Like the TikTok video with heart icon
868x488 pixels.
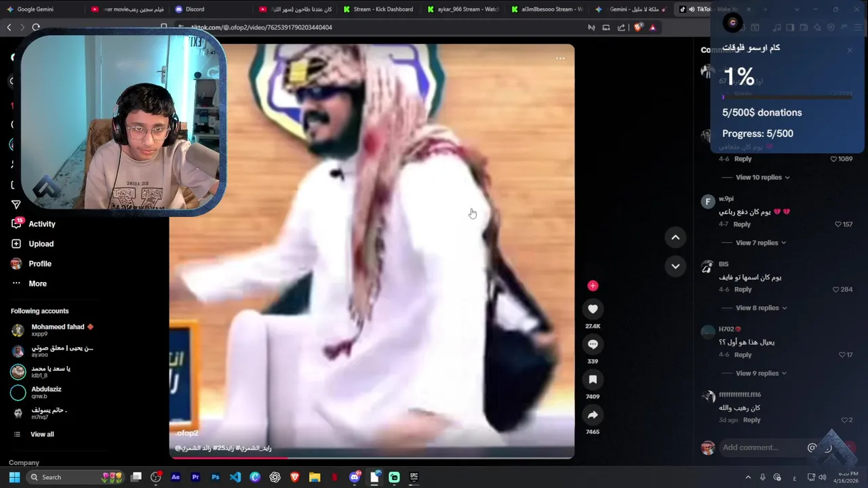point(593,309)
